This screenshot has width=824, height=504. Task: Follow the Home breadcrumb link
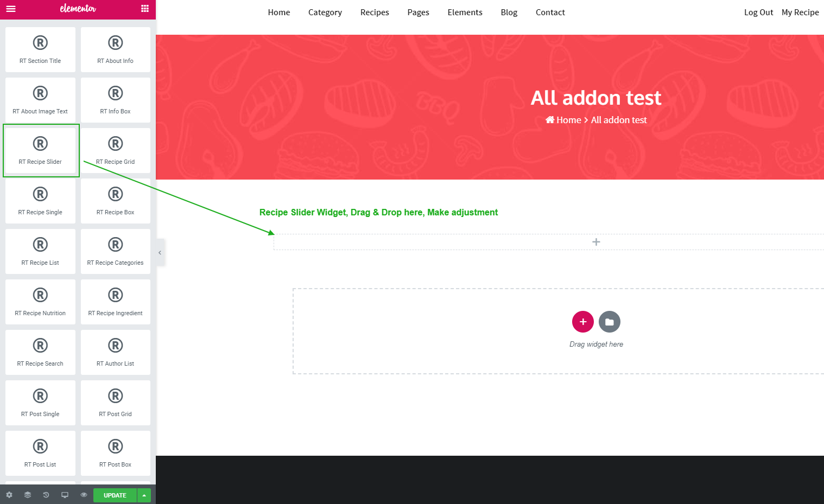[563, 120]
